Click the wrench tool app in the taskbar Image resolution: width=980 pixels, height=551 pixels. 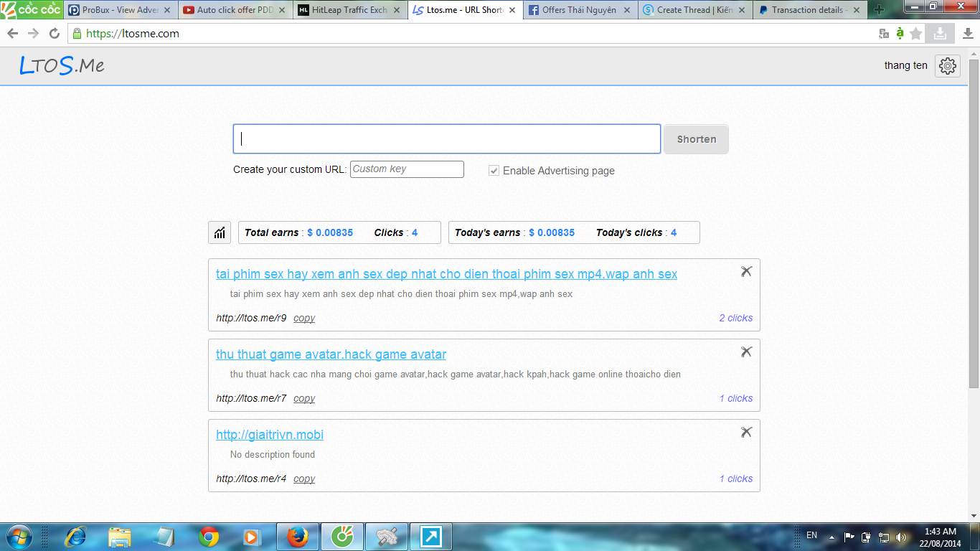click(x=387, y=537)
